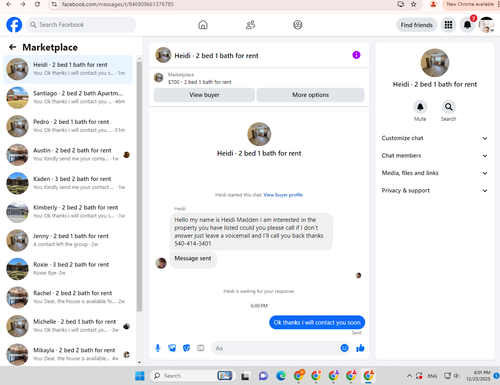This screenshot has width=500, height=385.
Task: Open site information icon in address bar
Action: point(54,4)
